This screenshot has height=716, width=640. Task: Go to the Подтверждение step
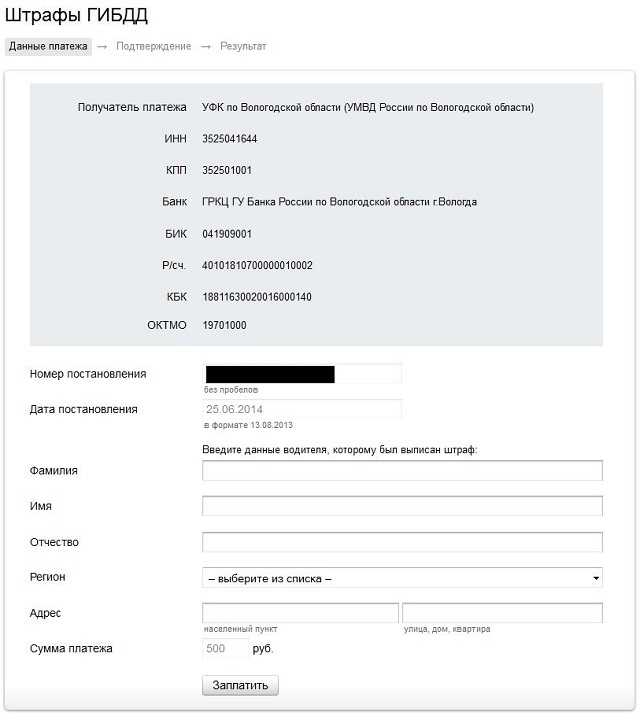[x=153, y=46]
